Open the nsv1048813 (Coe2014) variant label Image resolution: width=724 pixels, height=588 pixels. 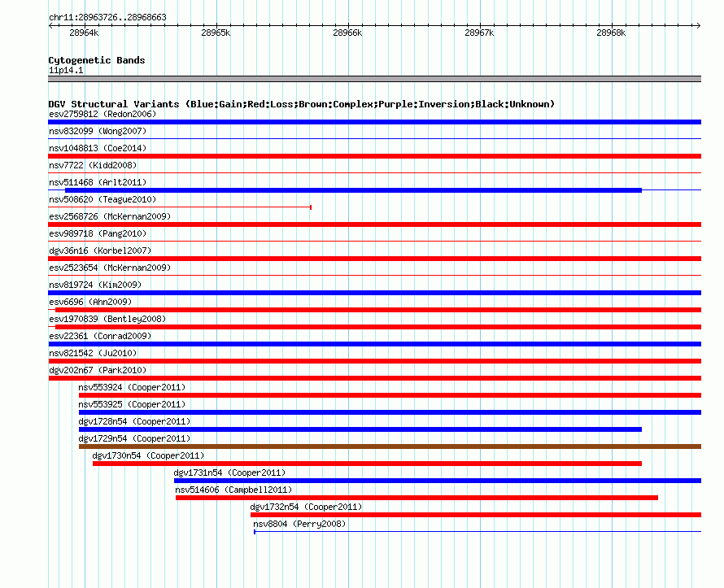pyautogui.click(x=98, y=148)
